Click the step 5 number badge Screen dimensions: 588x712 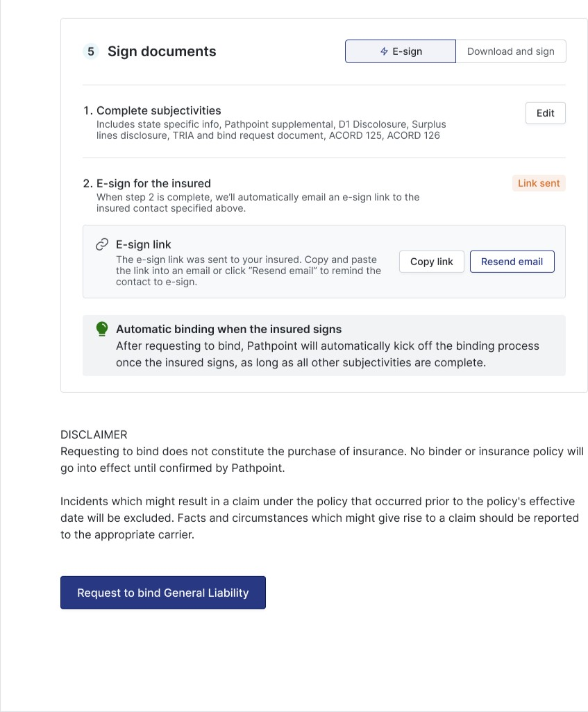91,51
